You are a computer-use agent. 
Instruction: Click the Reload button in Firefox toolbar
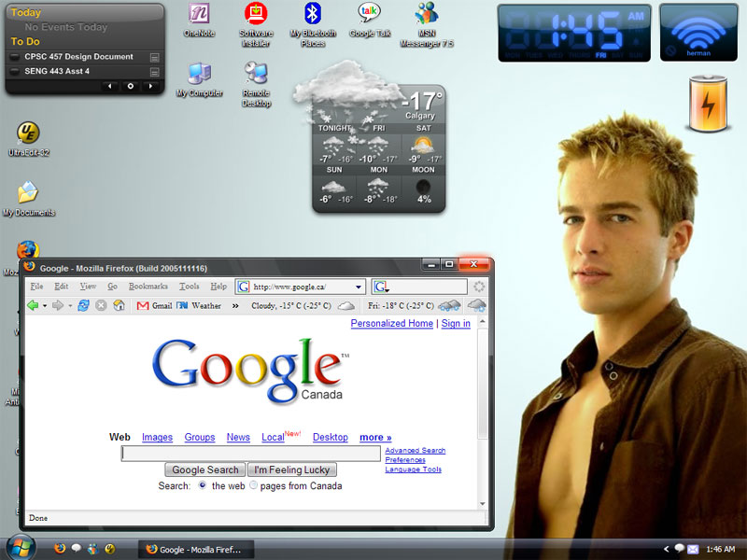(83, 305)
